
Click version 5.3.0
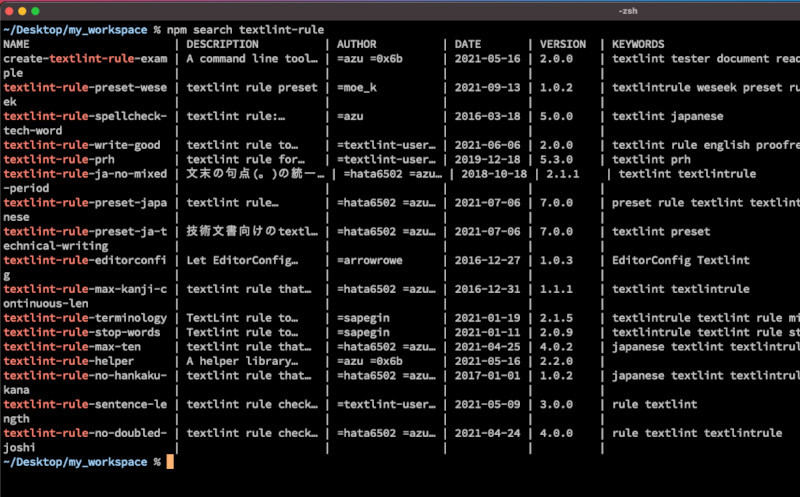click(x=556, y=159)
